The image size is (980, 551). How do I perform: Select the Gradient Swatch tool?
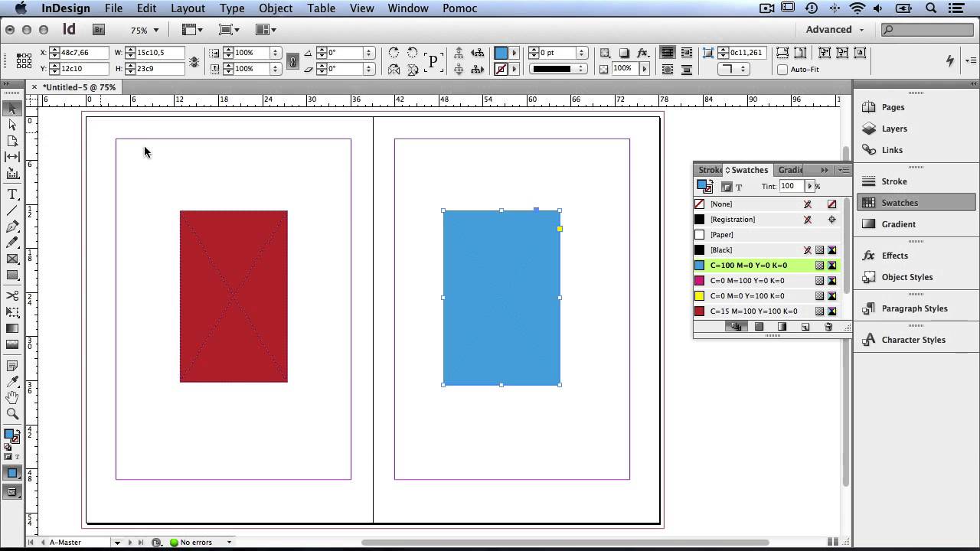click(x=12, y=328)
